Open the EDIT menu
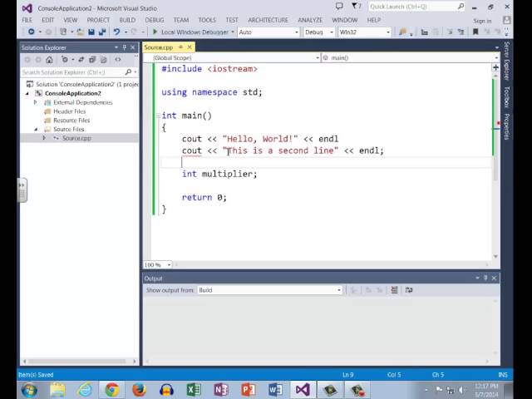The height and width of the screenshot is (399, 532). point(47,20)
